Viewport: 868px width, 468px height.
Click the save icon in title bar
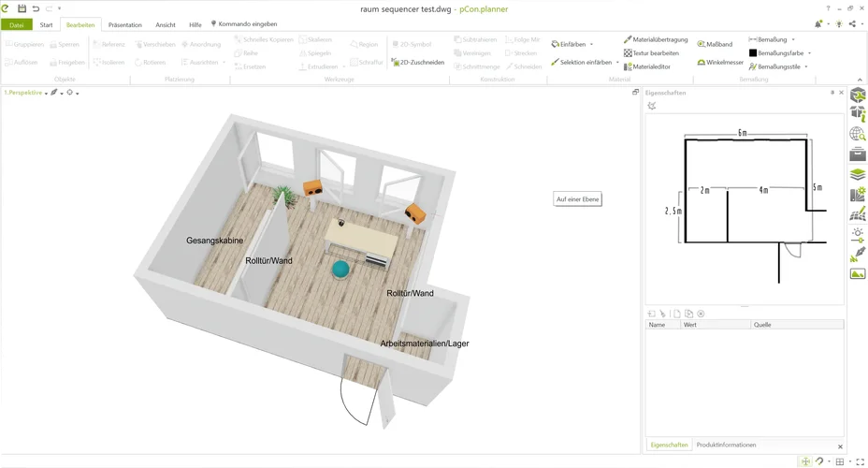click(x=22, y=8)
